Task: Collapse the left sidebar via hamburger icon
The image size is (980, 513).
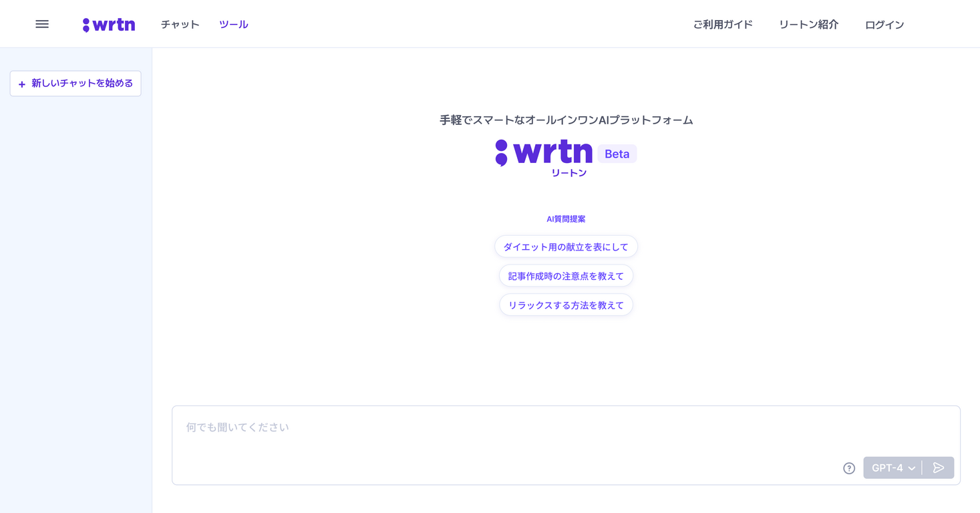Action: point(41,24)
